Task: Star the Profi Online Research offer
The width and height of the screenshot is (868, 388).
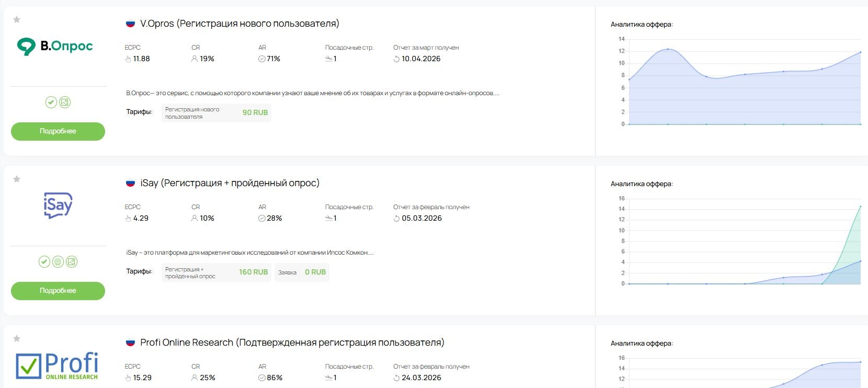Action: 17,338
